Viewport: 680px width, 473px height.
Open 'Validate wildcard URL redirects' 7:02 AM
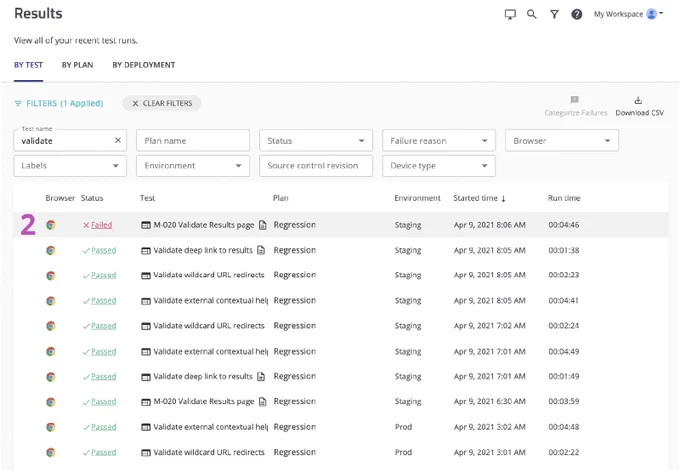click(x=209, y=326)
